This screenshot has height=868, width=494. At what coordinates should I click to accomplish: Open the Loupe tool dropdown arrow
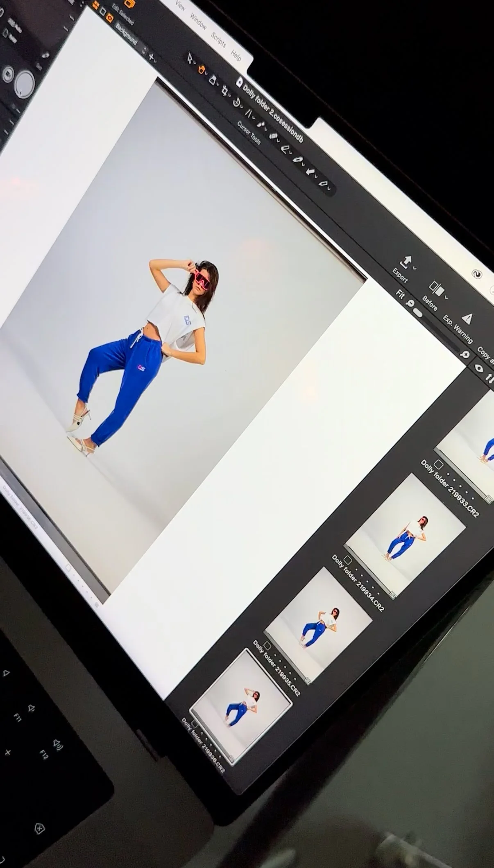click(218, 84)
